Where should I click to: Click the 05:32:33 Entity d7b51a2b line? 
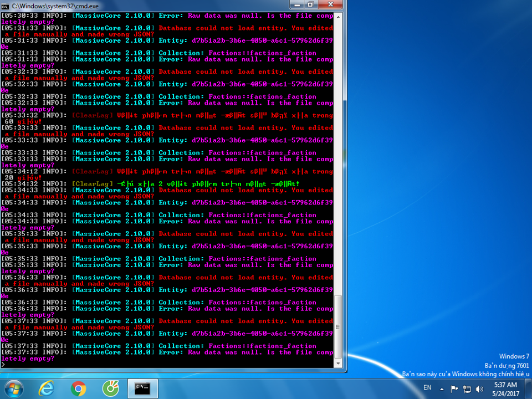point(167,87)
